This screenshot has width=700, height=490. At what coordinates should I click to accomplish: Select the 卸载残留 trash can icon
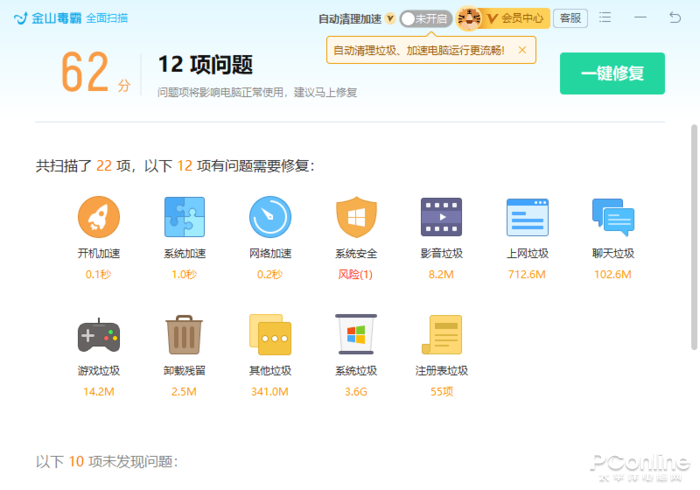(x=184, y=335)
